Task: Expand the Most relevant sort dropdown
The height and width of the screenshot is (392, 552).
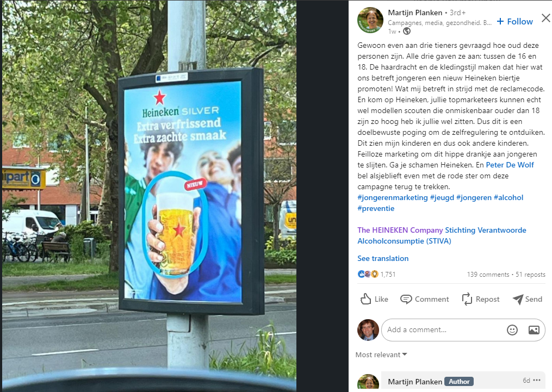Action: [x=381, y=354]
